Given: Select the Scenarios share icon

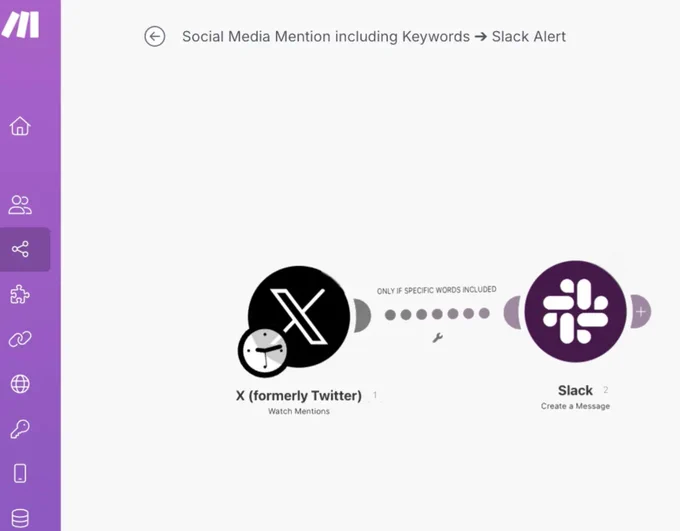Looking at the screenshot, I should coord(20,249).
